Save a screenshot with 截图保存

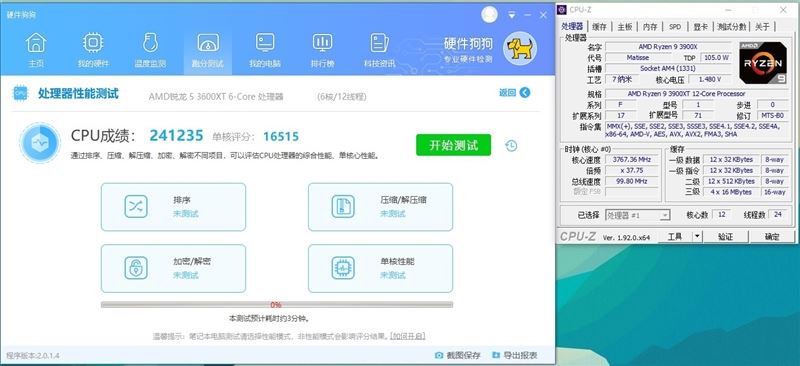(458, 355)
